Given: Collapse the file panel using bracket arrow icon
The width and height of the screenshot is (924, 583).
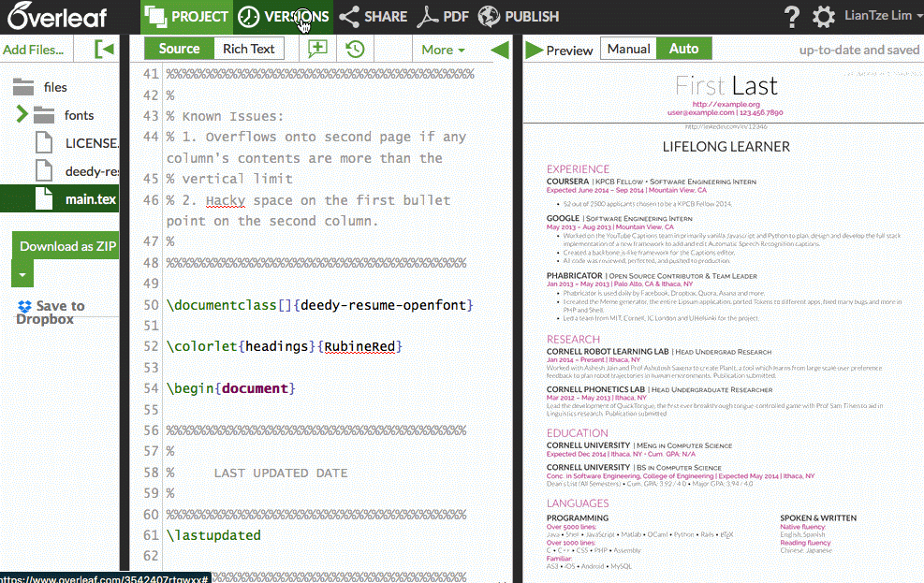Looking at the screenshot, I should click(x=104, y=50).
